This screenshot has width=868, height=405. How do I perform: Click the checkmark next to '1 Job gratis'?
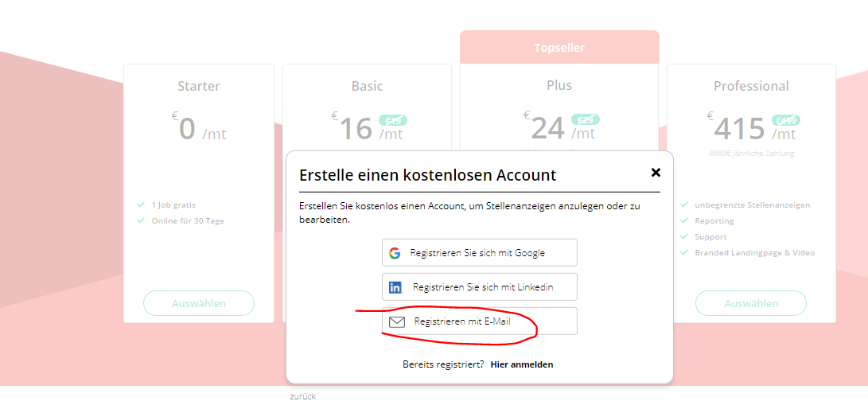[x=141, y=204]
